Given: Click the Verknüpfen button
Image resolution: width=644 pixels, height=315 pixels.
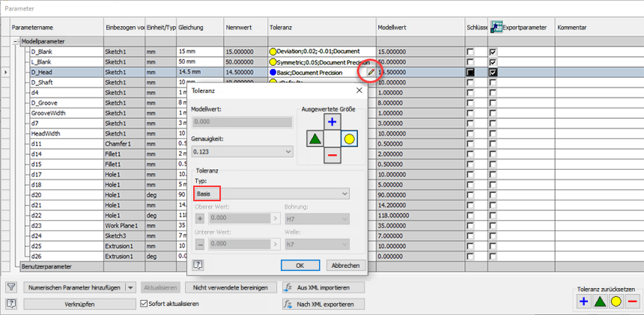Looking at the screenshot, I should [79, 304].
